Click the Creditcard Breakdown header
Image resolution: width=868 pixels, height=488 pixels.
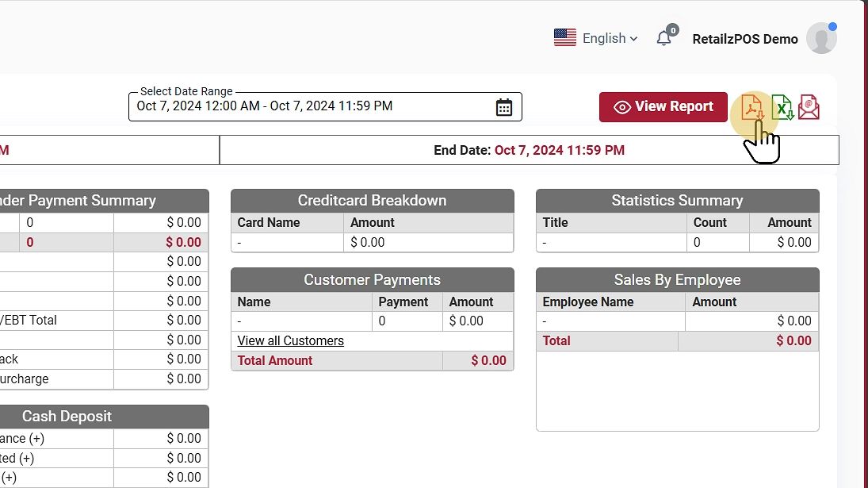(x=372, y=201)
